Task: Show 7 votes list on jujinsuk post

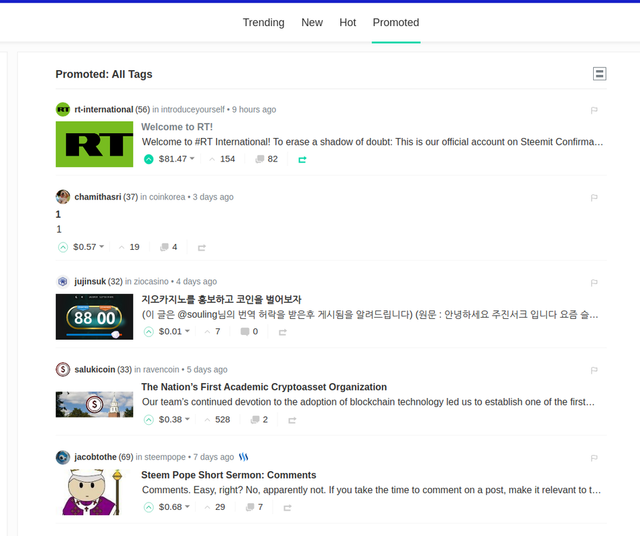Action: 212,331
